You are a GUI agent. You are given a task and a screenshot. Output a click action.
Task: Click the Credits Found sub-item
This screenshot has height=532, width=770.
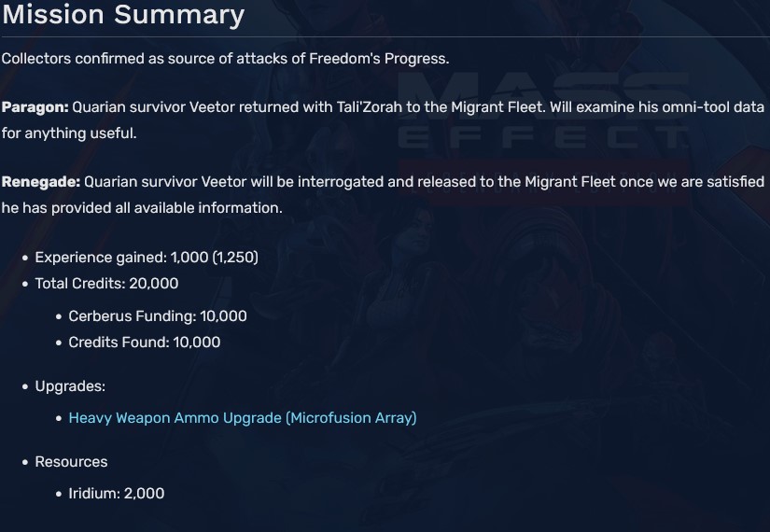pos(144,343)
